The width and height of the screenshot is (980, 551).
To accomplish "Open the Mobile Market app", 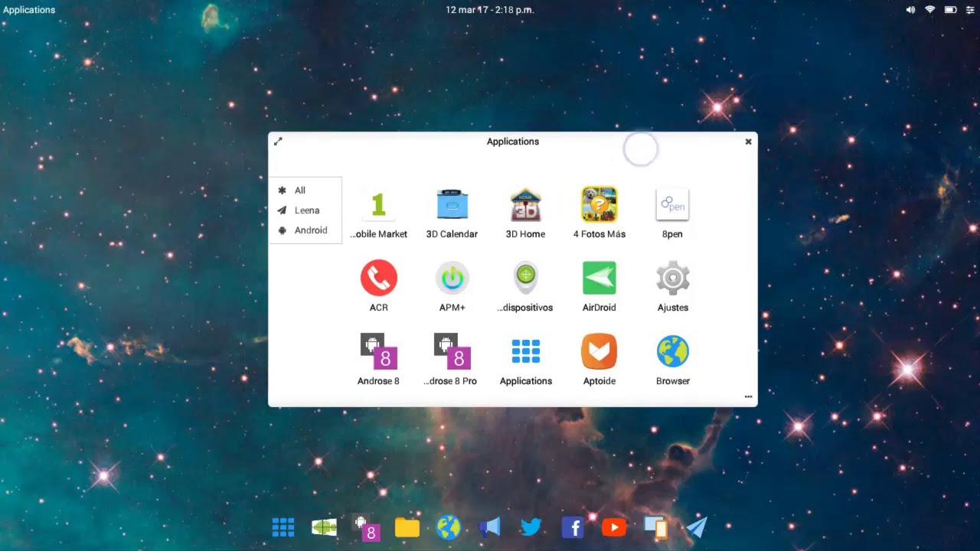I will pos(379,214).
